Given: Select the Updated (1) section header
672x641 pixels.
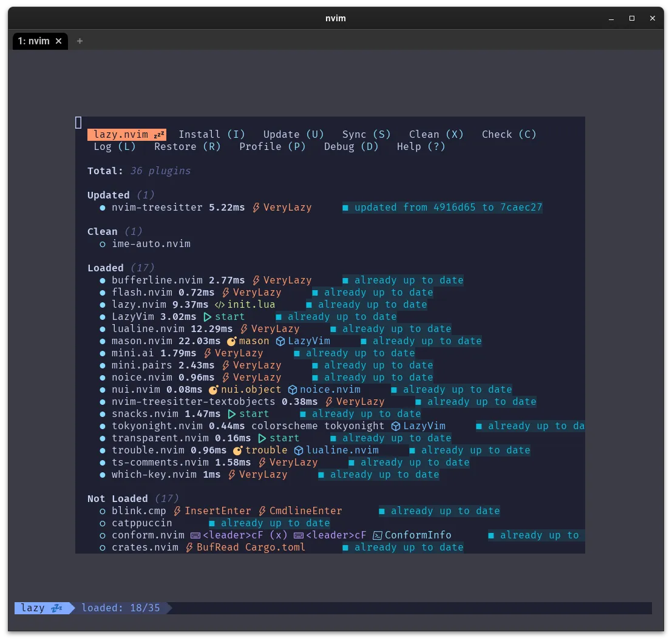Looking at the screenshot, I should pyautogui.click(x=121, y=195).
